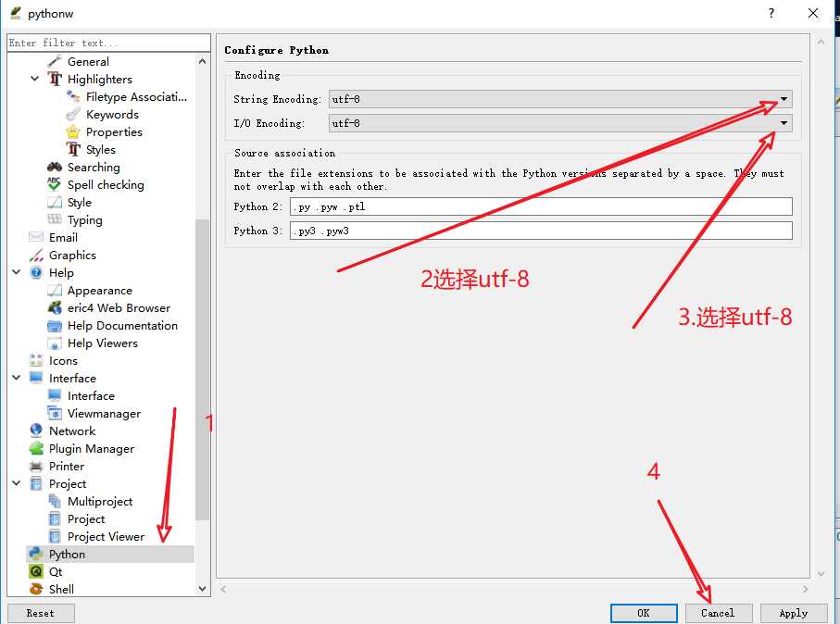Click the right panel's left-scroll arrow
The height and width of the screenshot is (624, 840).
223,589
